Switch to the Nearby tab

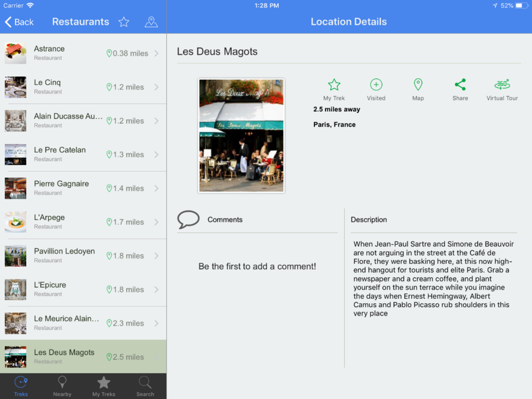click(62, 386)
